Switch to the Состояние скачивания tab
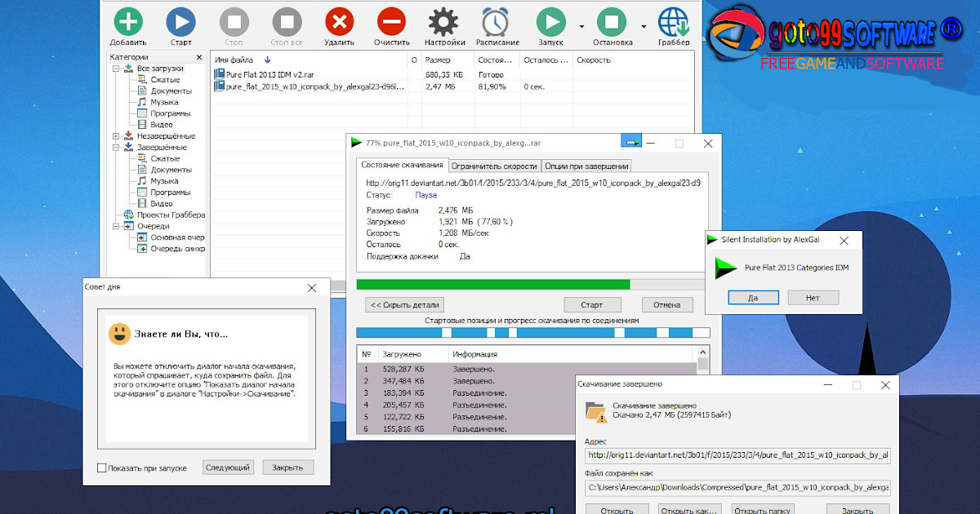This screenshot has height=514, width=980. 403,166
